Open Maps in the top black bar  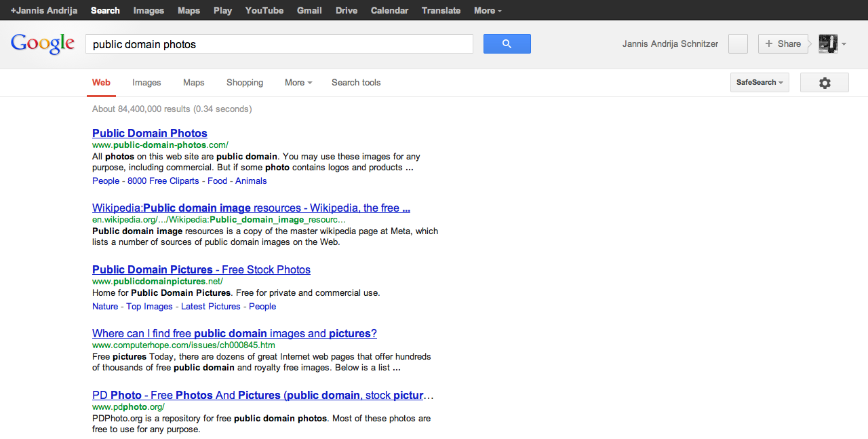tap(189, 10)
